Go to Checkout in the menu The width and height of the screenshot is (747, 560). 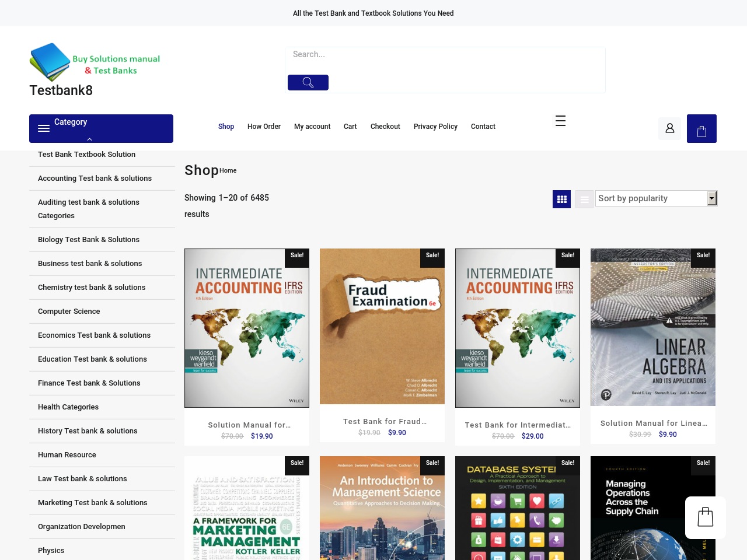tap(385, 127)
